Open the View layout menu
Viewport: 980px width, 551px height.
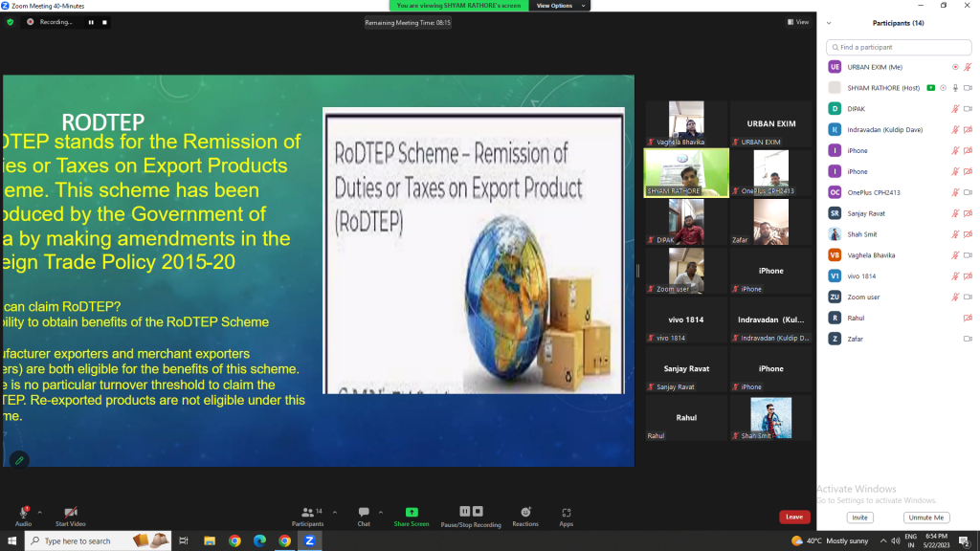[x=797, y=22]
